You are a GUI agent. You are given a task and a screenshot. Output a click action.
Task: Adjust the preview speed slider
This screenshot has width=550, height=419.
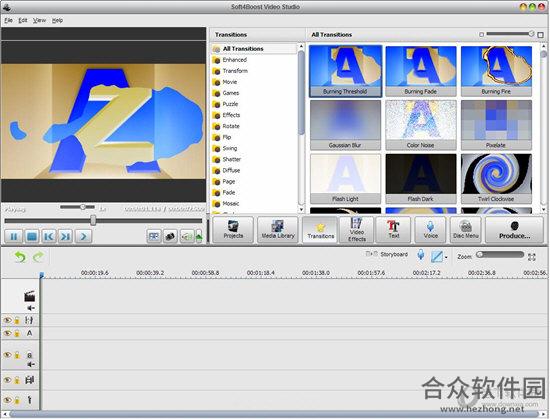pos(78,207)
